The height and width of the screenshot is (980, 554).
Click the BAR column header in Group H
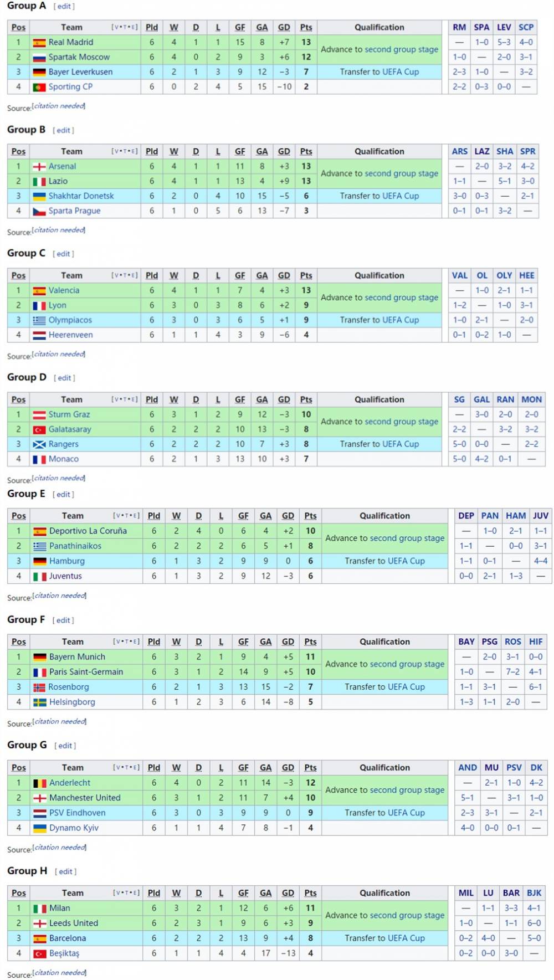[x=511, y=893]
